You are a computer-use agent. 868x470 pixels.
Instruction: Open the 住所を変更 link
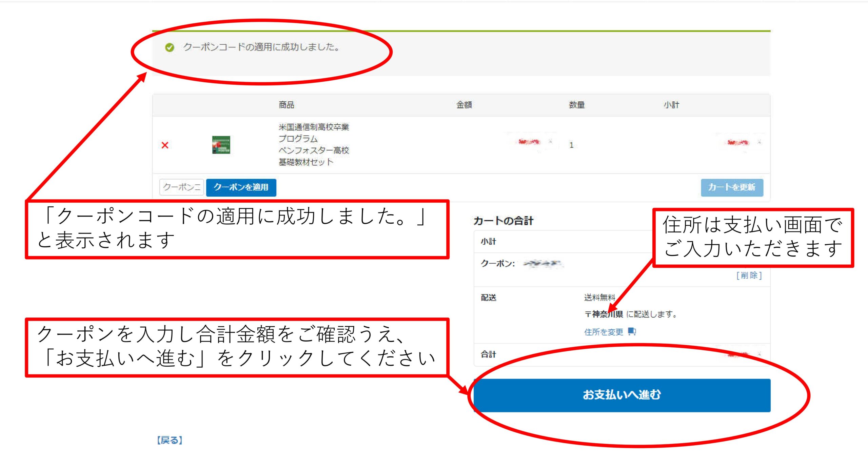coord(604,332)
